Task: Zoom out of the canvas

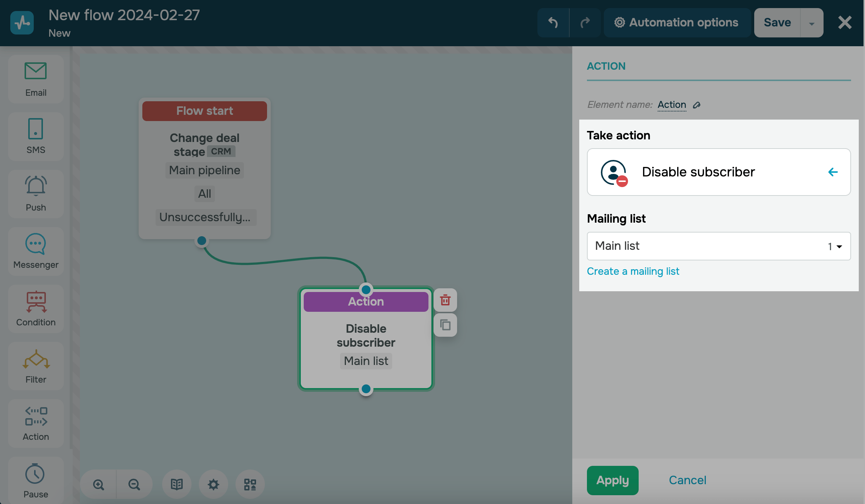Action: [134, 484]
